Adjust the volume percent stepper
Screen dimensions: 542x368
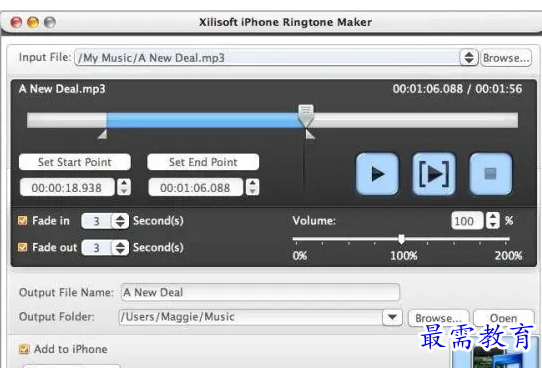493,220
